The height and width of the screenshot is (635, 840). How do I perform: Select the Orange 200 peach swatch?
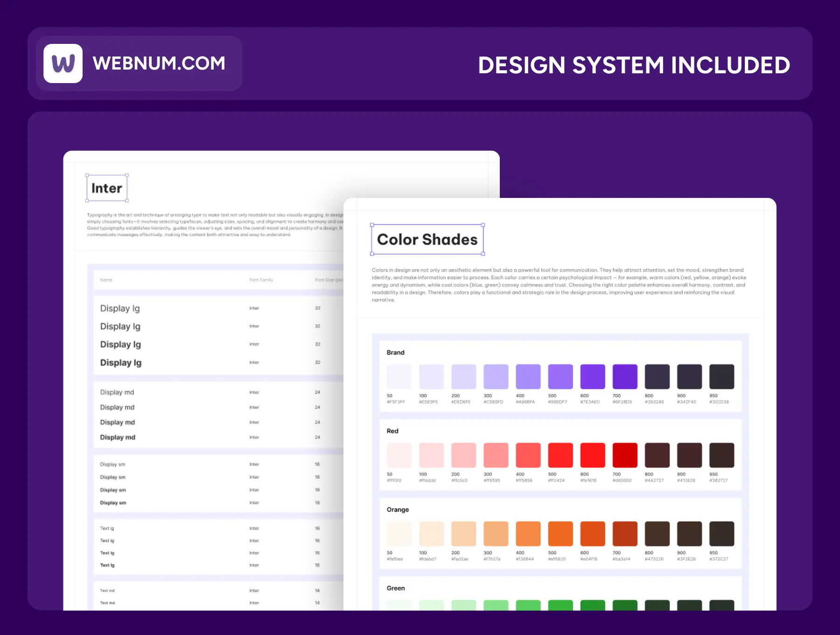click(463, 534)
